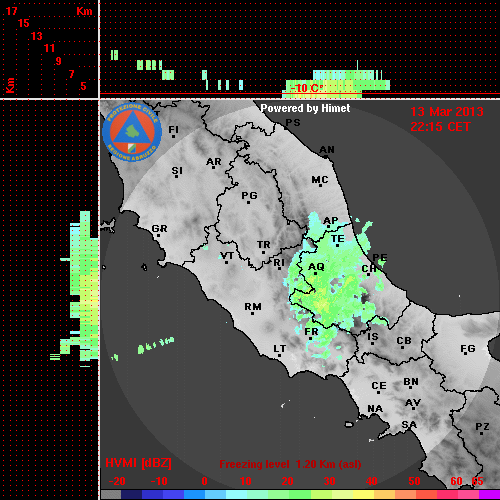Click the TR city label
The height and width of the screenshot is (500, 500).
(264, 245)
